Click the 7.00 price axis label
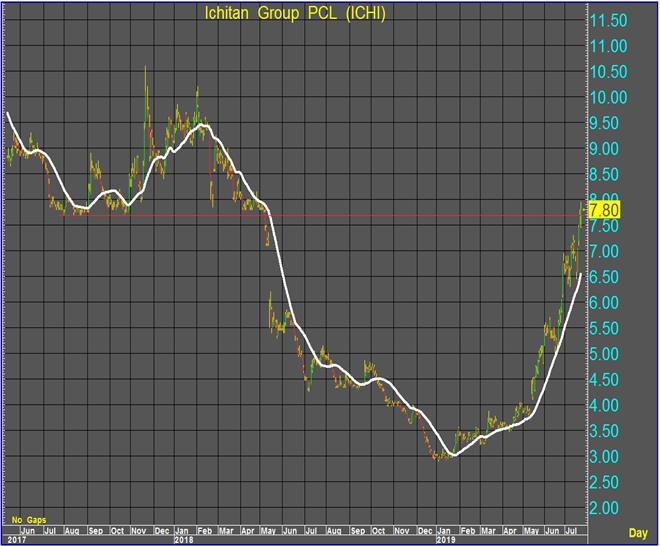Viewport: 660px width, 546px height. (x=604, y=251)
